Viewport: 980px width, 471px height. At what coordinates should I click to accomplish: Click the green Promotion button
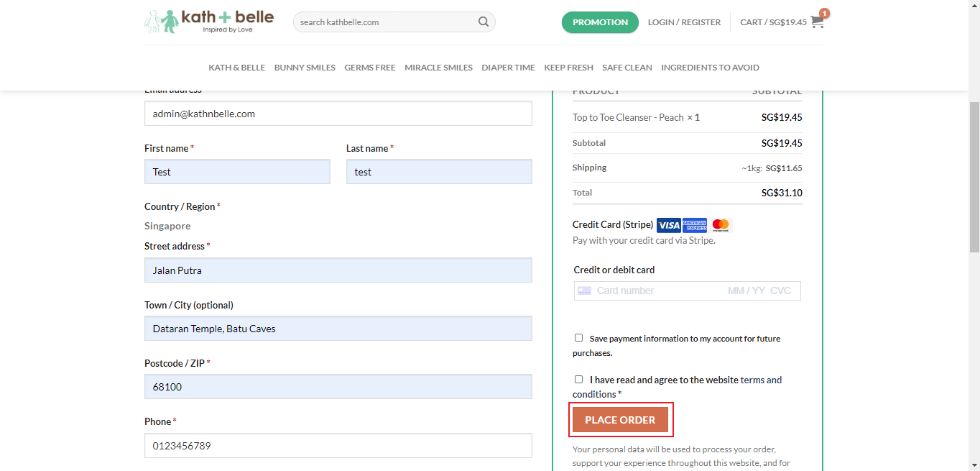[600, 22]
